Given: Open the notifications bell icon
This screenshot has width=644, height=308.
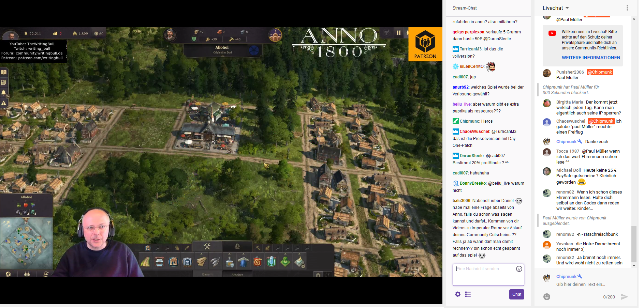Looking at the screenshot, I should click(4, 92).
